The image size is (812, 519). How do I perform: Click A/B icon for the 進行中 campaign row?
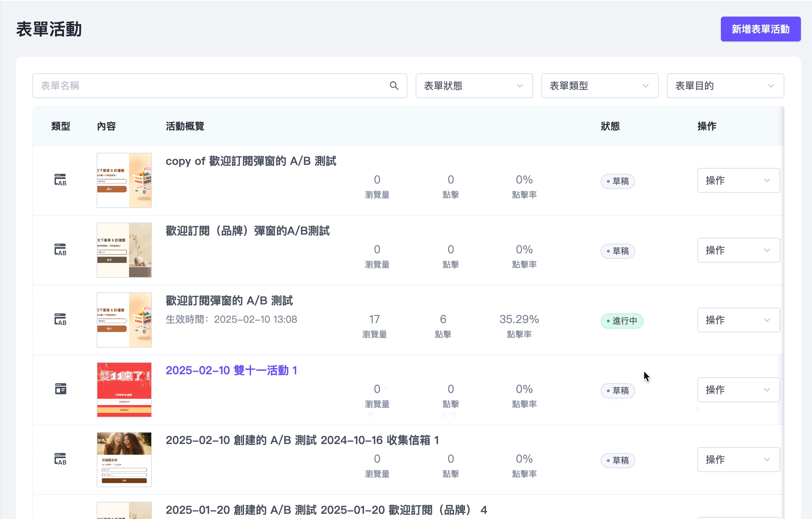60,320
